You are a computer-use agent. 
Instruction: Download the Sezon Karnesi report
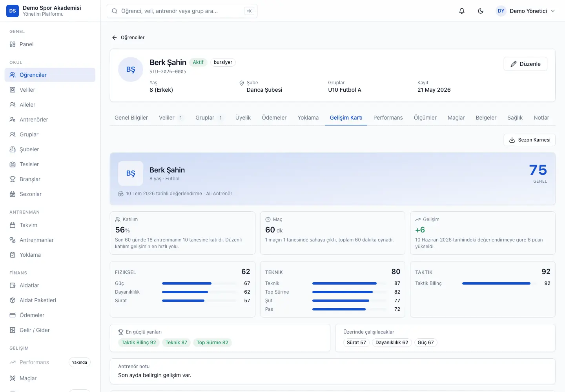[530, 140]
